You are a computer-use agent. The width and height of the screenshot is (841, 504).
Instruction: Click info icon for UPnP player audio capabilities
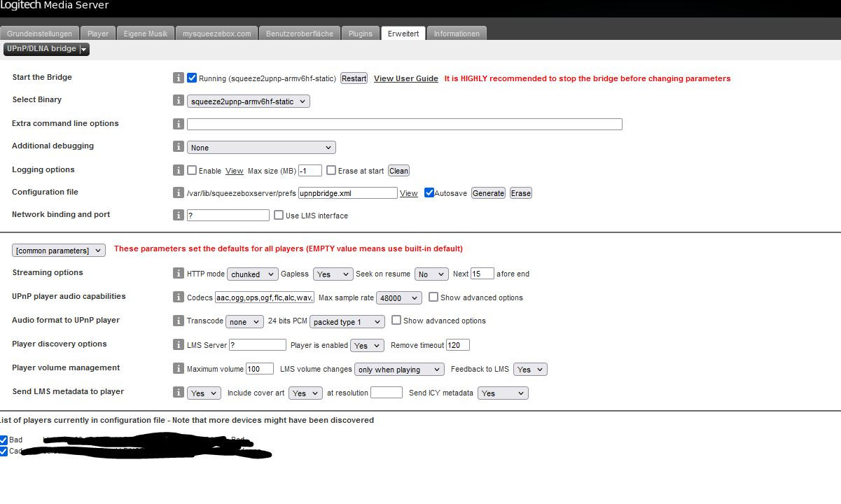click(x=179, y=297)
